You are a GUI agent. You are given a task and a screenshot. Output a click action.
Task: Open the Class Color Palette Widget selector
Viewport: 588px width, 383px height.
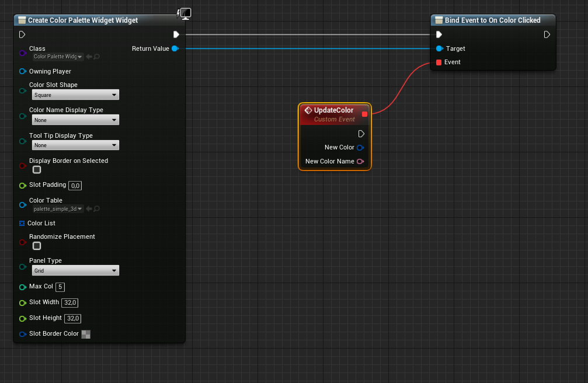pyautogui.click(x=58, y=57)
